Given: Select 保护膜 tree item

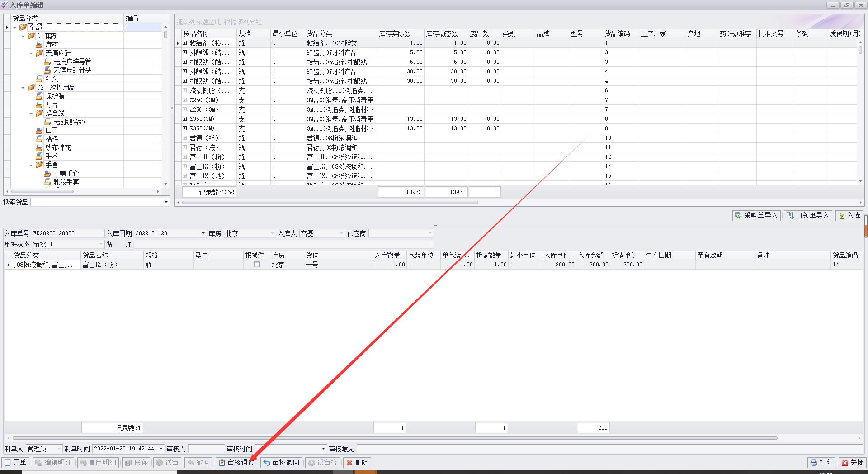Looking at the screenshot, I should coord(55,96).
